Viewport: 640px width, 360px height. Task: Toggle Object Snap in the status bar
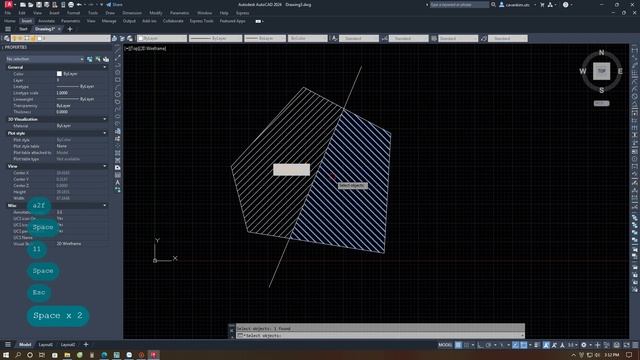[x=524, y=345]
